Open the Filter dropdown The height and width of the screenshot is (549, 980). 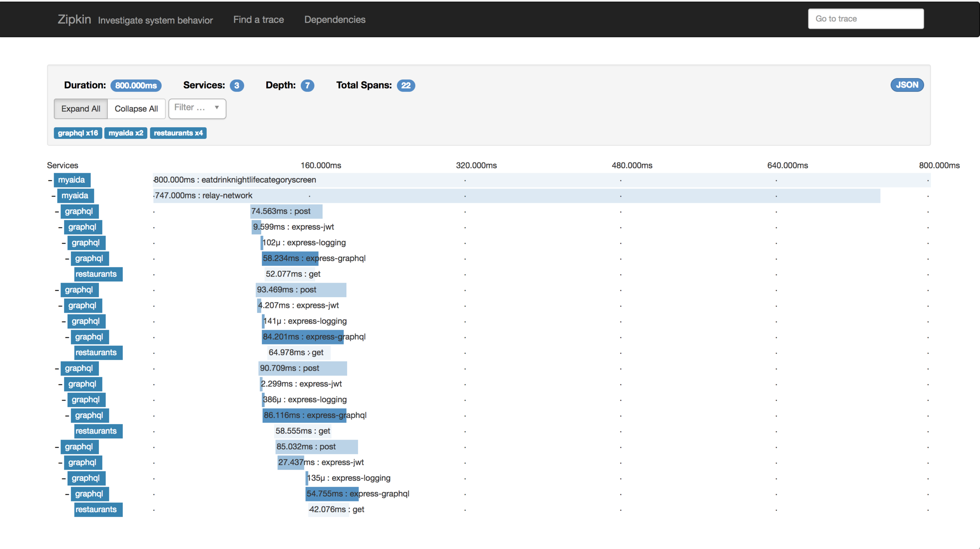coord(197,108)
